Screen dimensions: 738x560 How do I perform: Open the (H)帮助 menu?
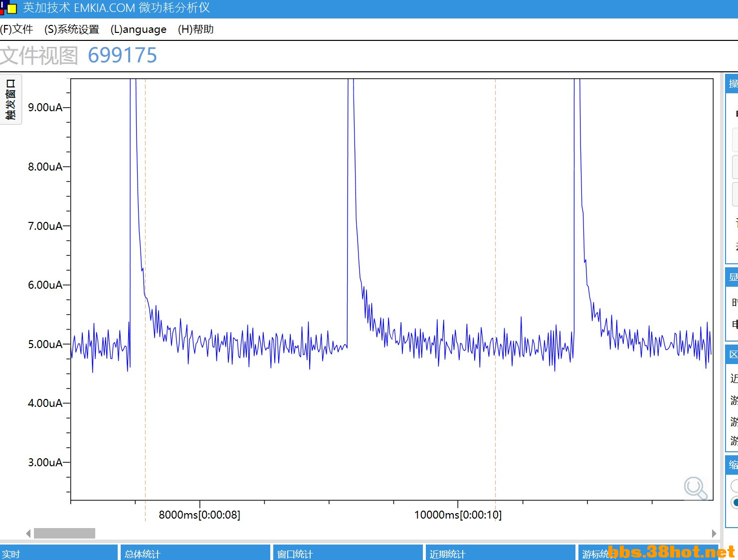coord(195,29)
